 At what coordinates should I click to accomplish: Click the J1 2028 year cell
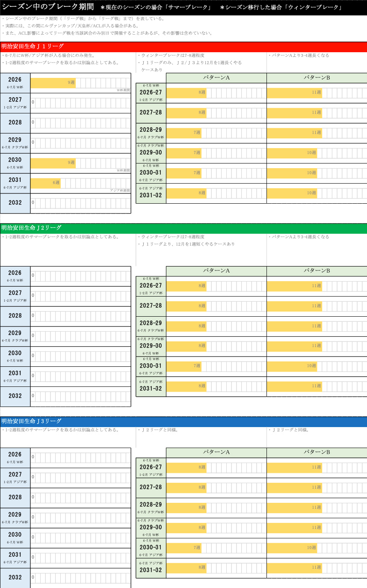(15, 123)
